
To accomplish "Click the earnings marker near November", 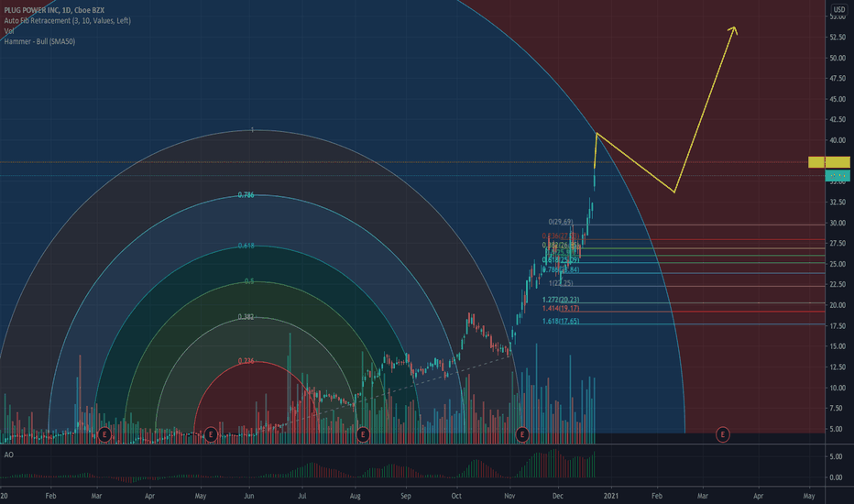I will click(x=521, y=434).
